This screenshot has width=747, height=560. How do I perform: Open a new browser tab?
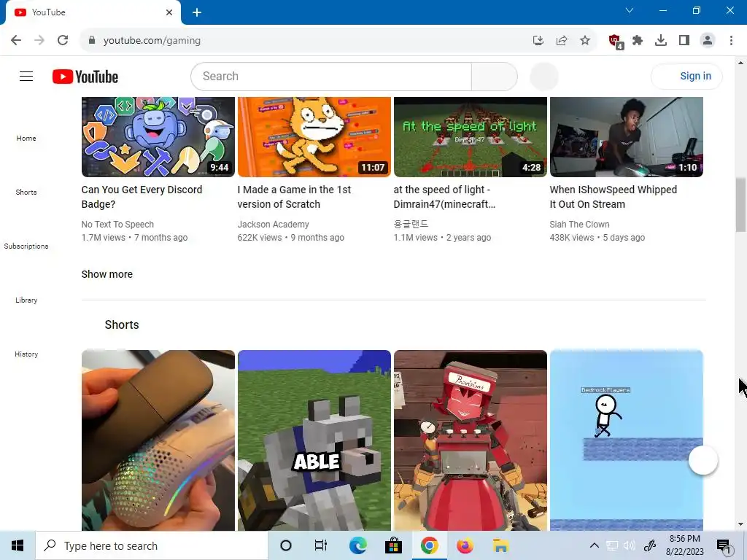coord(197,12)
